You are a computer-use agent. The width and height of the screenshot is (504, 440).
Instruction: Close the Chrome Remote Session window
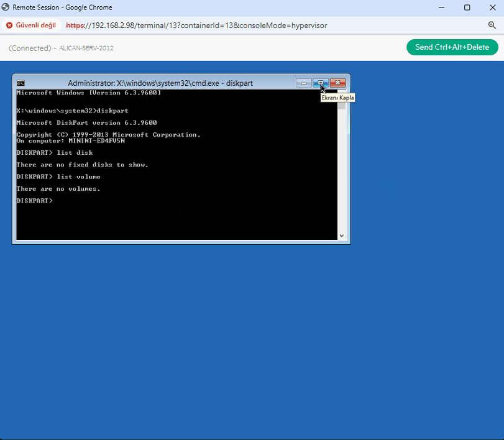(x=492, y=7)
